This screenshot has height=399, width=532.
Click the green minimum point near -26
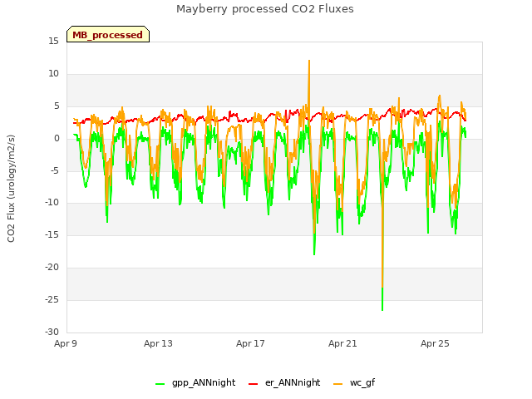click(x=382, y=309)
